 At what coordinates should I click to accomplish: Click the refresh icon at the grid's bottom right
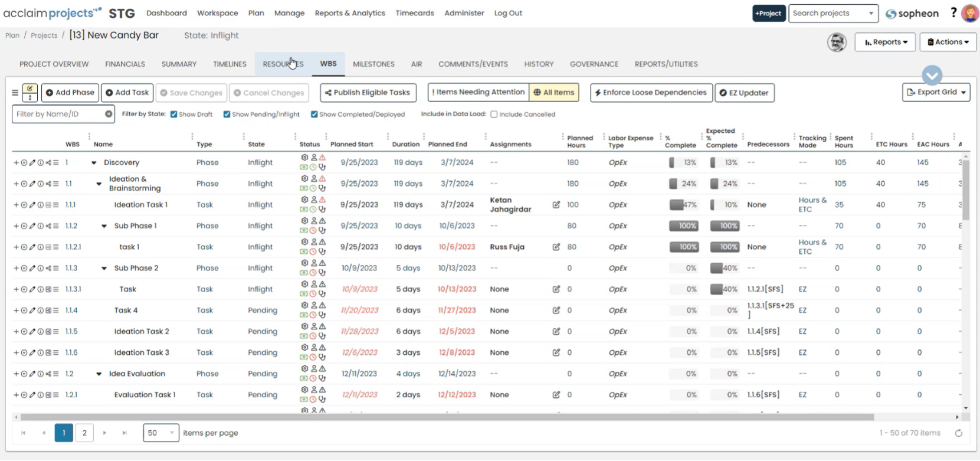point(959,433)
